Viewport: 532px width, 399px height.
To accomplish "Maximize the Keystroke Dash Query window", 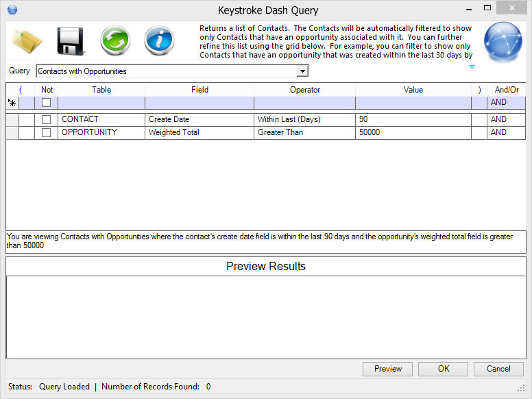I will click(x=487, y=8).
